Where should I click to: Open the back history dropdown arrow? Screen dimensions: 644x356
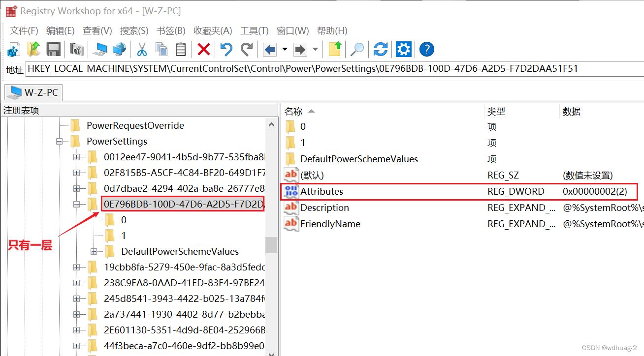[285, 49]
